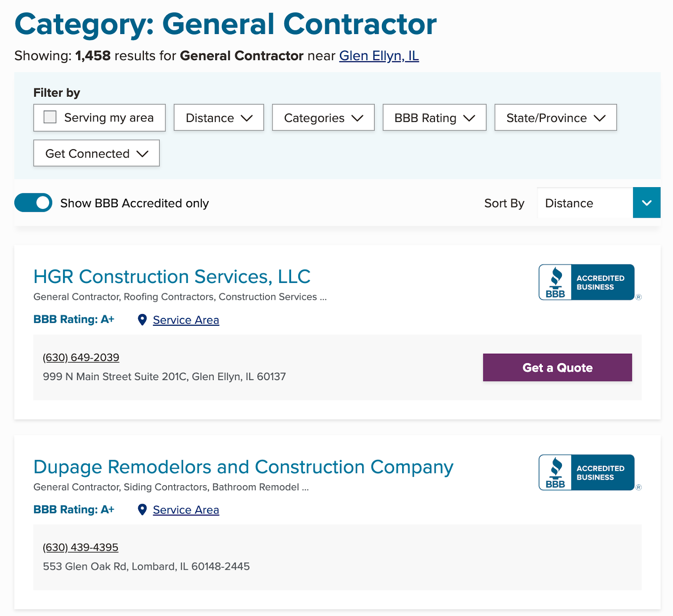Change the Sort By selection from Distance

click(x=597, y=203)
